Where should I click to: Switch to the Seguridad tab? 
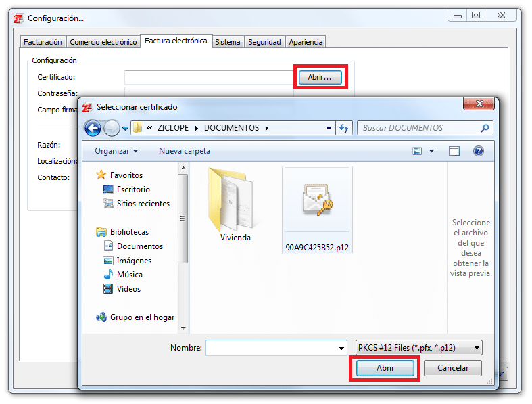tap(264, 42)
